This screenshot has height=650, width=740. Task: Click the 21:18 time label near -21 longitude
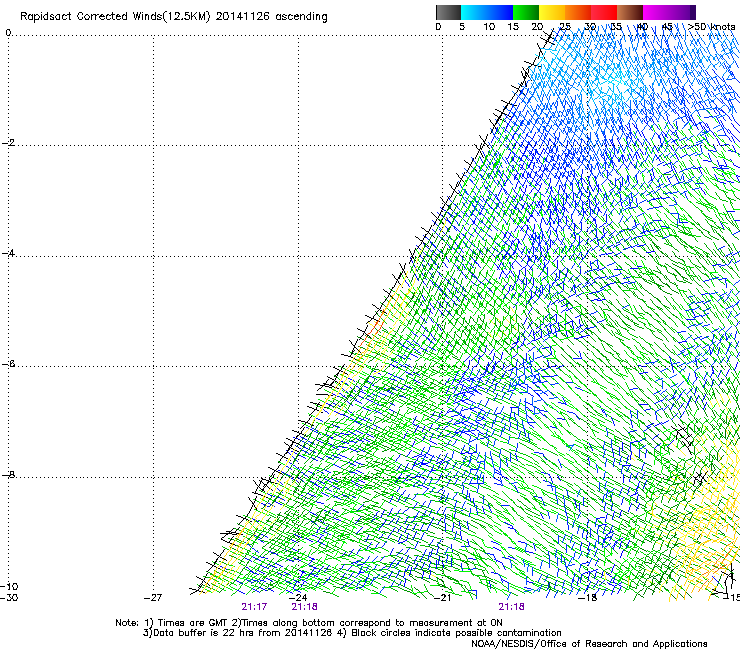512,607
